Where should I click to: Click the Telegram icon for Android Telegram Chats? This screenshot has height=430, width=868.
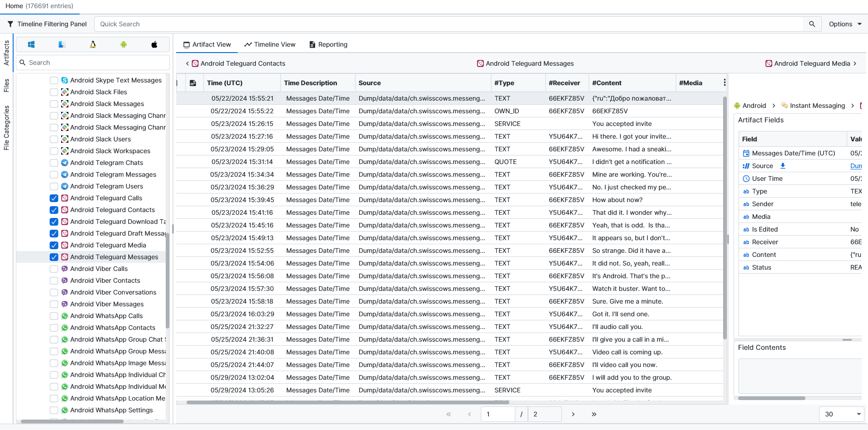coord(65,163)
